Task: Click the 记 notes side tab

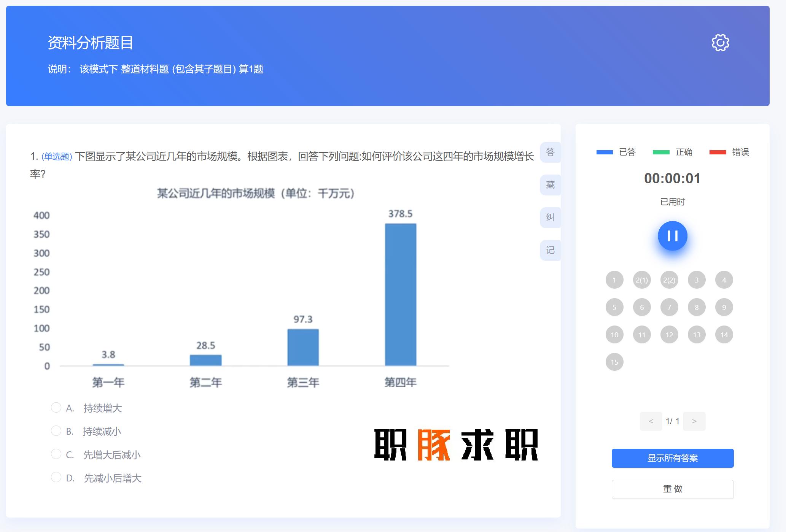Action: pos(550,250)
